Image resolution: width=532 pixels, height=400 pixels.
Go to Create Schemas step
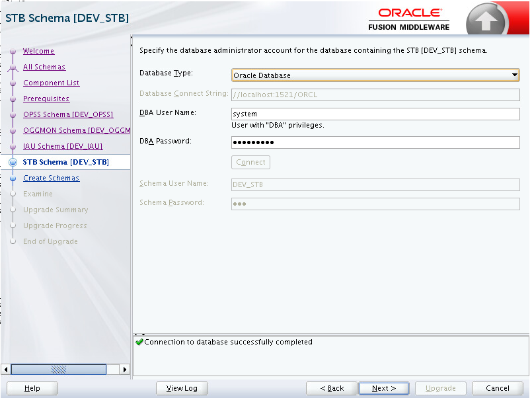click(x=52, y=178)
